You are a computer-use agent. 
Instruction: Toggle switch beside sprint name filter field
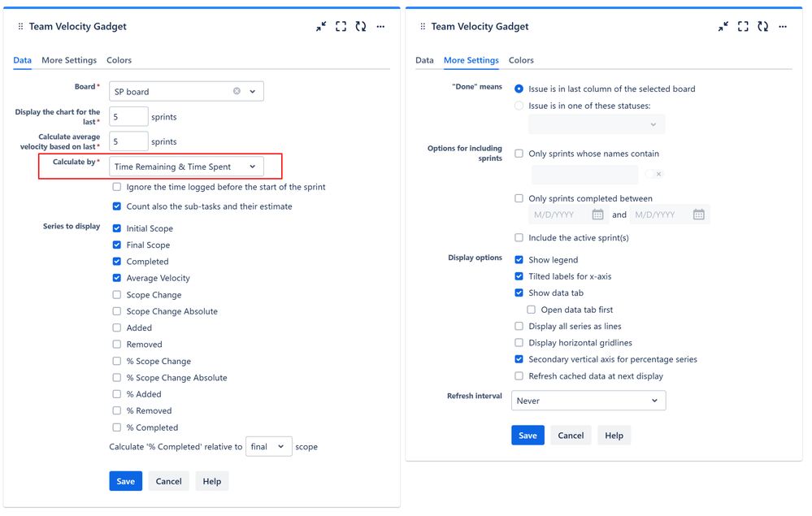654,174
